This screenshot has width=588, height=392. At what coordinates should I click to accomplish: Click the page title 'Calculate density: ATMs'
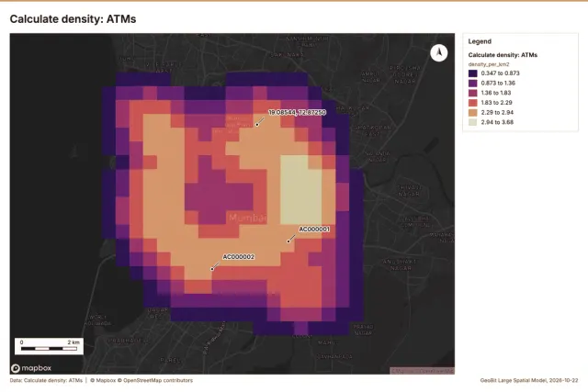[x=73, y=19]
